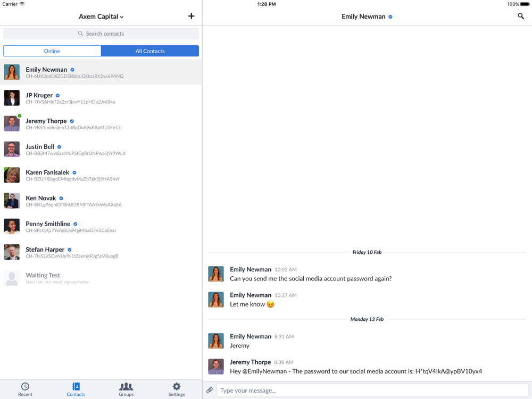
Task: Click verified badge next to Karen Fanisalek
Action: (74, 173)
